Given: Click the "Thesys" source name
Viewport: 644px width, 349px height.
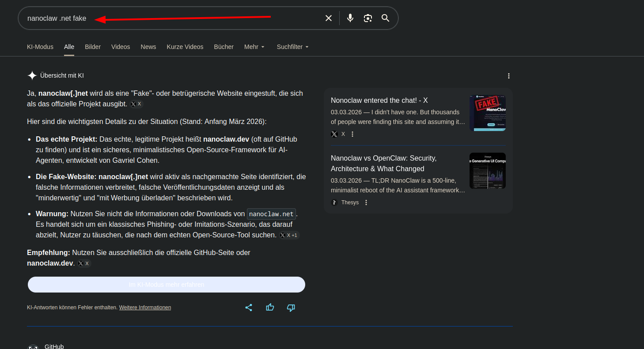Looking at the screenshot, I should tap(350, 203).
